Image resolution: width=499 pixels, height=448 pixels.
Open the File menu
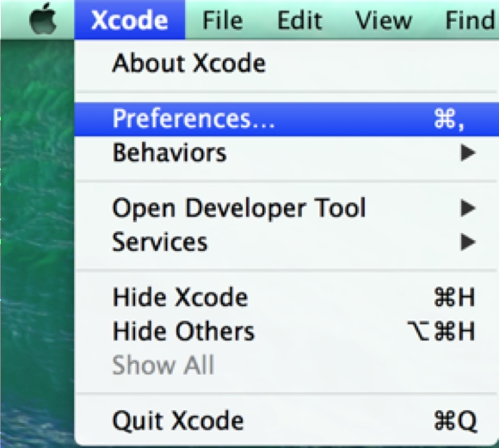(x=223, y=21)
